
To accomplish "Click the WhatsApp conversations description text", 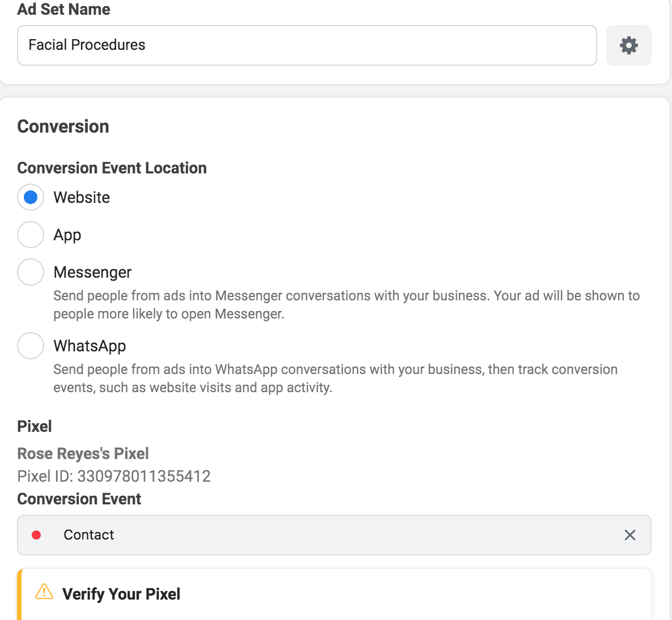I will 335,378.
